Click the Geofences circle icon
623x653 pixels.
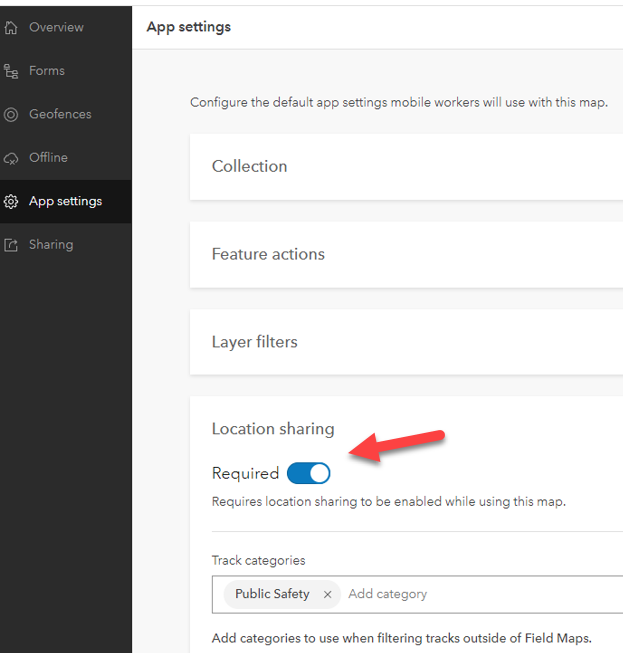[x=11, y=114]
